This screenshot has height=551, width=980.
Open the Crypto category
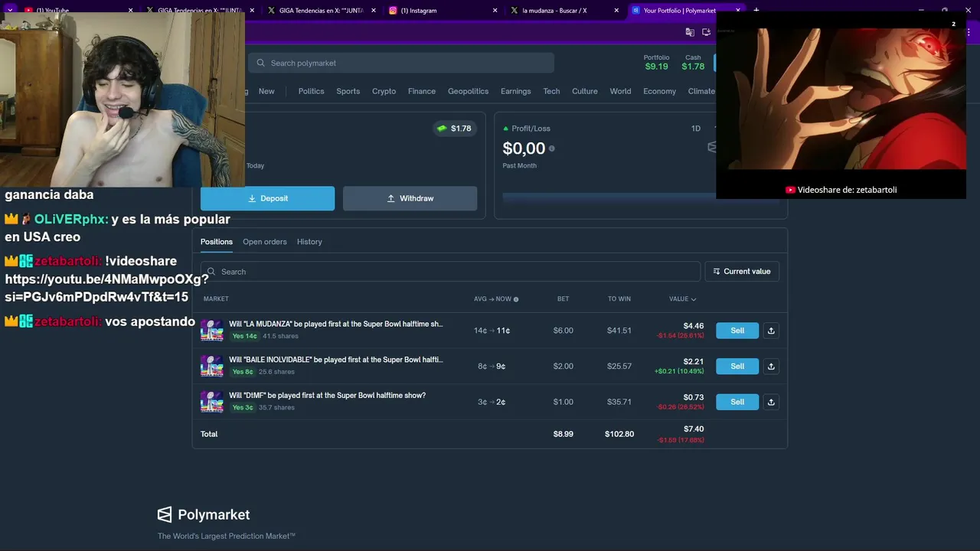coord(384,91)
